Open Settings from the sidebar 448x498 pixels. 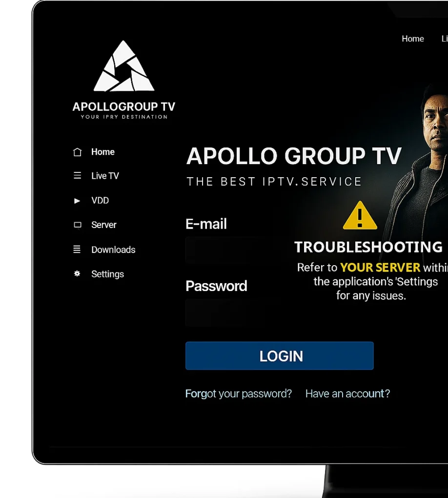click(108, 274)
